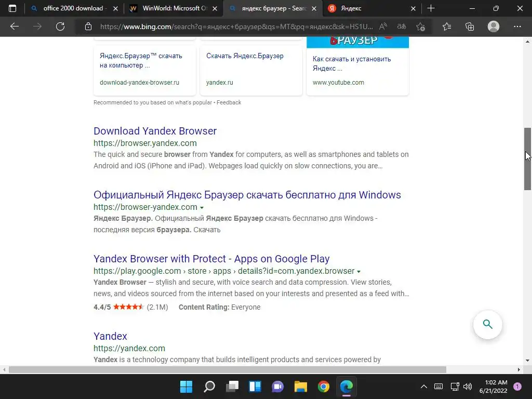Image resolution: width=532 pixels, height=399 pixels.
Task: Open the Collections panel
Action: 470,26
